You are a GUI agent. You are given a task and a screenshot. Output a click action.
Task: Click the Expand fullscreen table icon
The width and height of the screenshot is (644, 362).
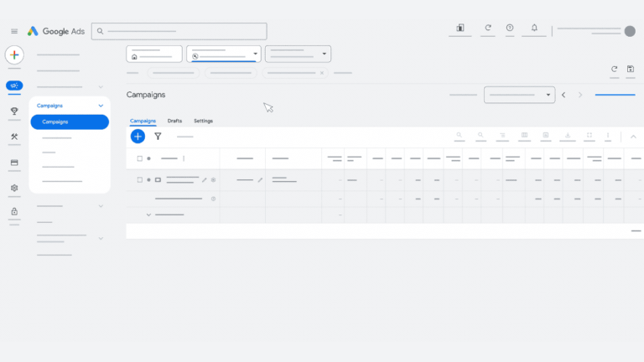[x=589, y=135]
